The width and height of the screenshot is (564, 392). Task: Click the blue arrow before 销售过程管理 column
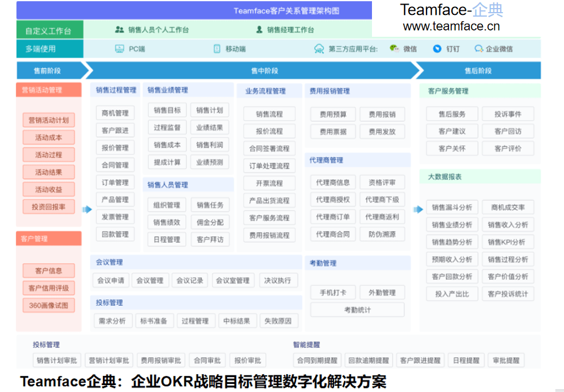[x=87, y=209]
